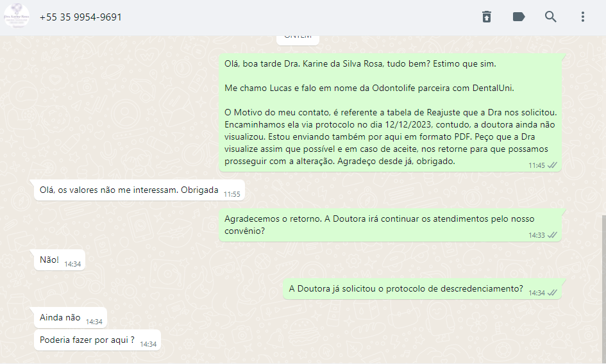Select the 'Não!' message bubble
Image resolution: width=606 pixels, height=364 pixels.
tap(60, 260)
